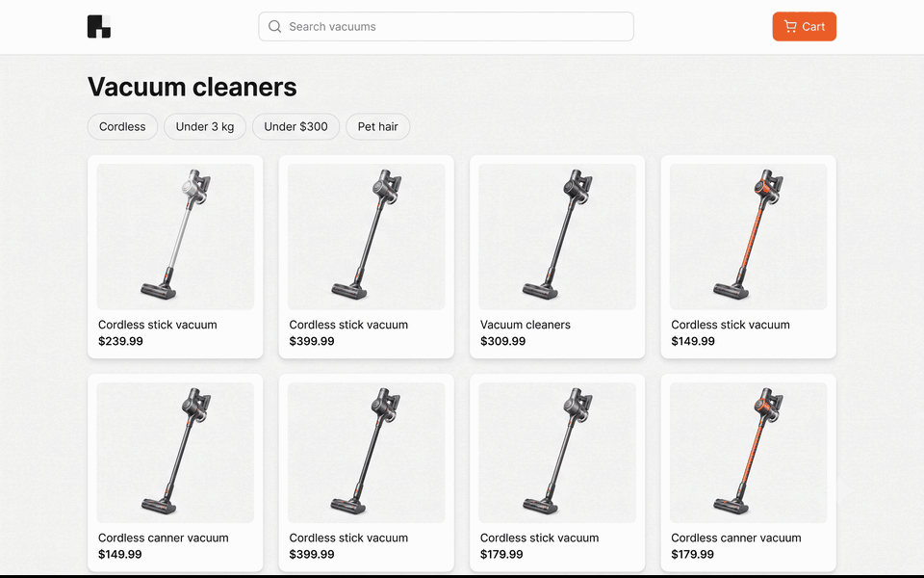Click the Vacuum cleaners page heading
The width and height of the screenshot is (924, 578).
click(192, 87)
